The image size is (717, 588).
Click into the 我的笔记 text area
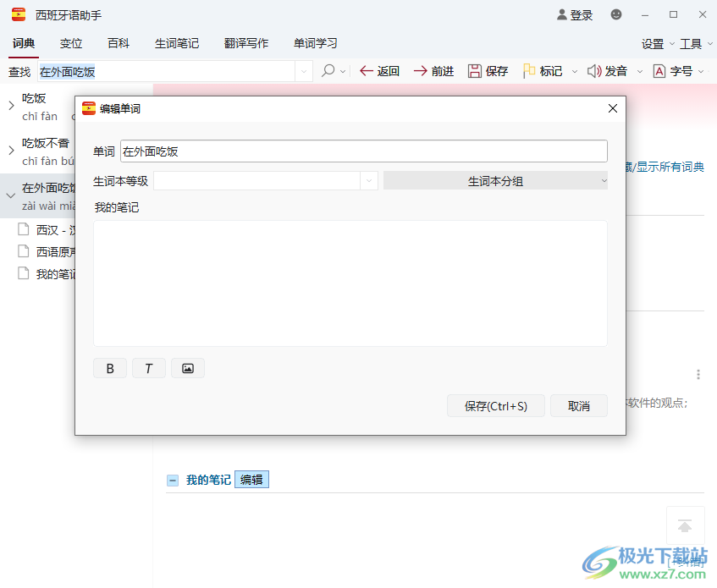[x=350, y=283]
